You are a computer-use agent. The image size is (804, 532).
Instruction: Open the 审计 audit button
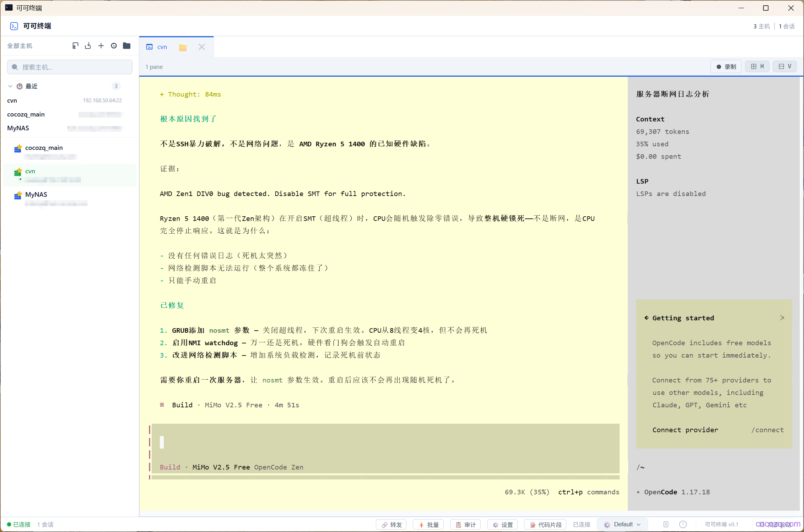pos(466,525)
